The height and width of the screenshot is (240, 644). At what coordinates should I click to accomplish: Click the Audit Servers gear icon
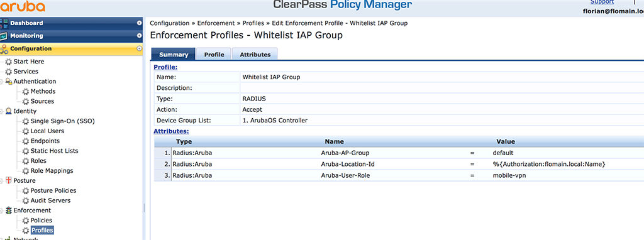26,200
